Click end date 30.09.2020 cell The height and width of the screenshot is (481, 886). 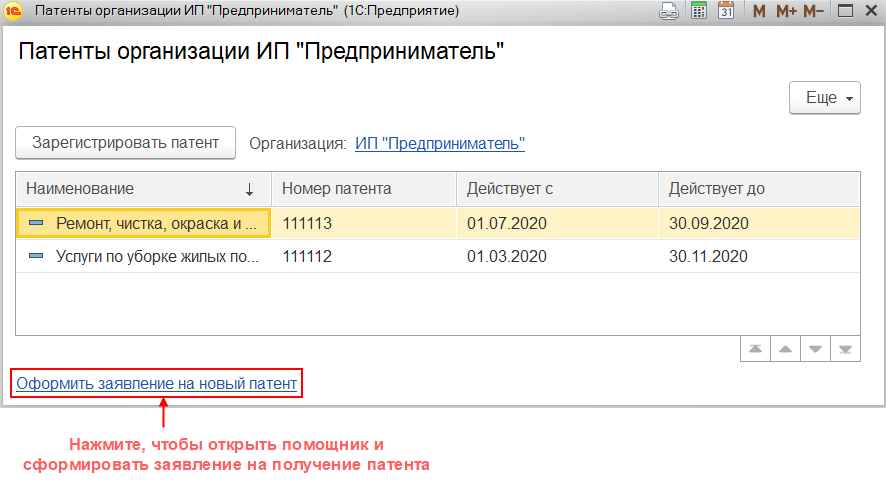(x=759, y=223)
